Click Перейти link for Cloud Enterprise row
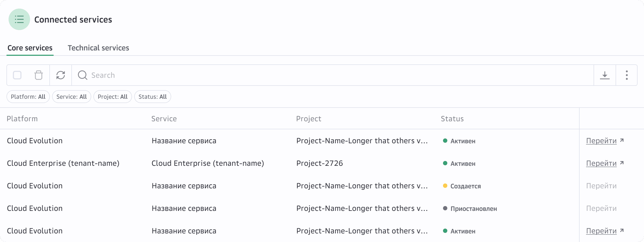644x242 pixels. pos(601,163)
